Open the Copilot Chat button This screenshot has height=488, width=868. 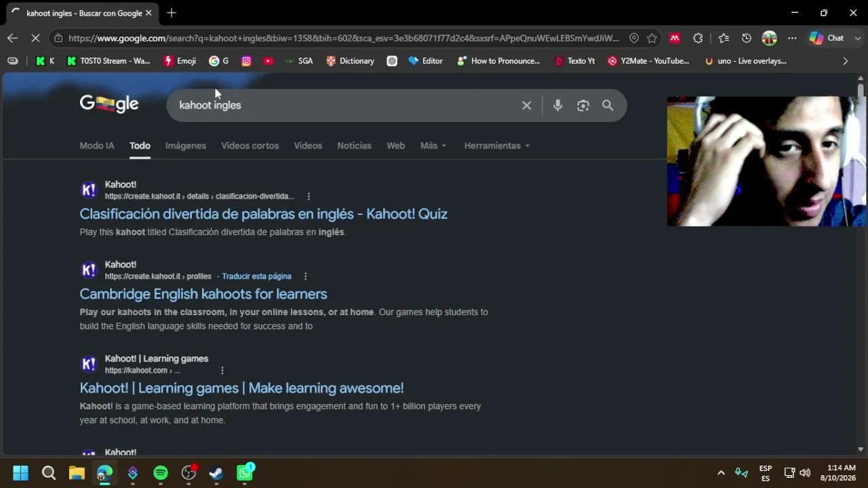pyautogui.click(x=827, y=38)
